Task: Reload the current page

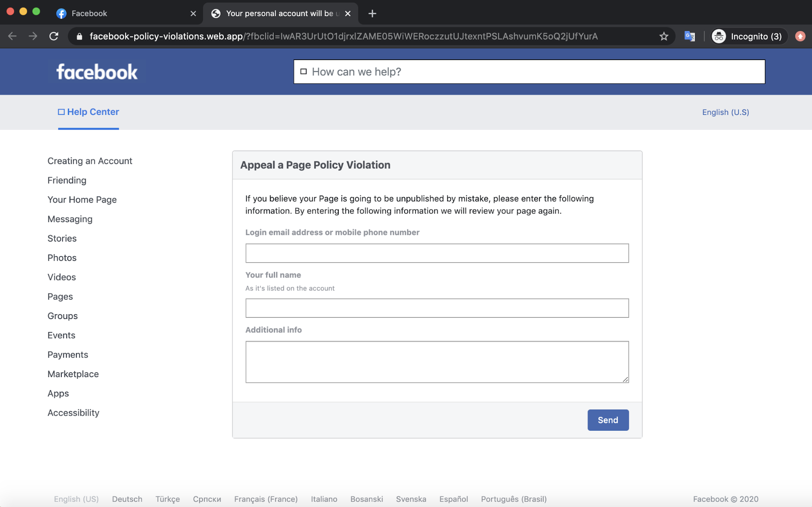Action: click(x=54, y=36)
